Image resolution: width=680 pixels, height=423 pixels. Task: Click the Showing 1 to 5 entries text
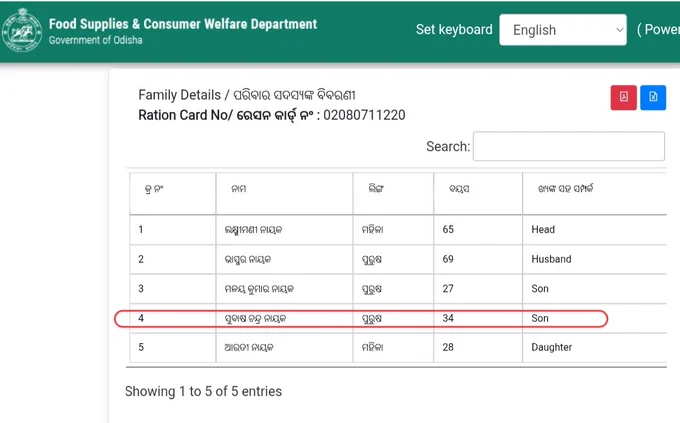point(203,391)
